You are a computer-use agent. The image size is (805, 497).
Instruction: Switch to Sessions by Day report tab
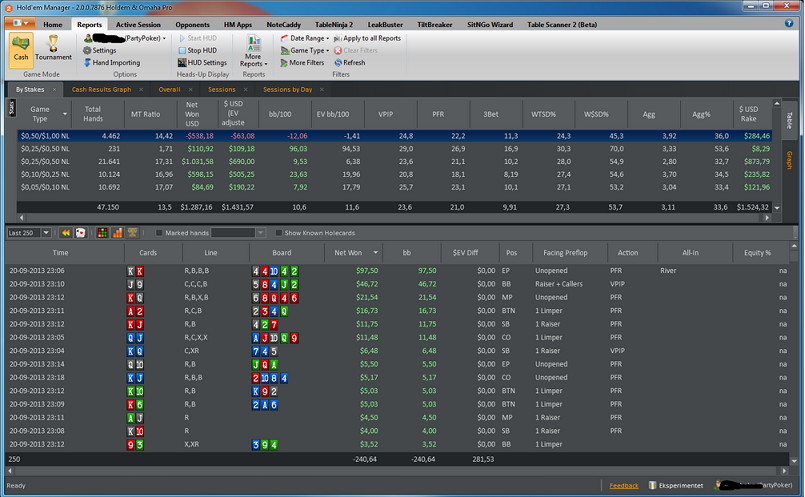288,89
